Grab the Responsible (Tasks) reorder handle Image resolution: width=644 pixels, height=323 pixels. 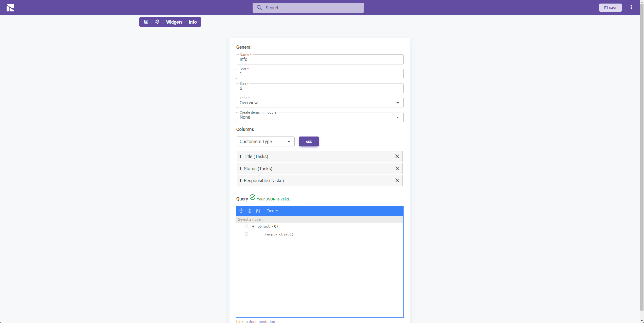240,181
